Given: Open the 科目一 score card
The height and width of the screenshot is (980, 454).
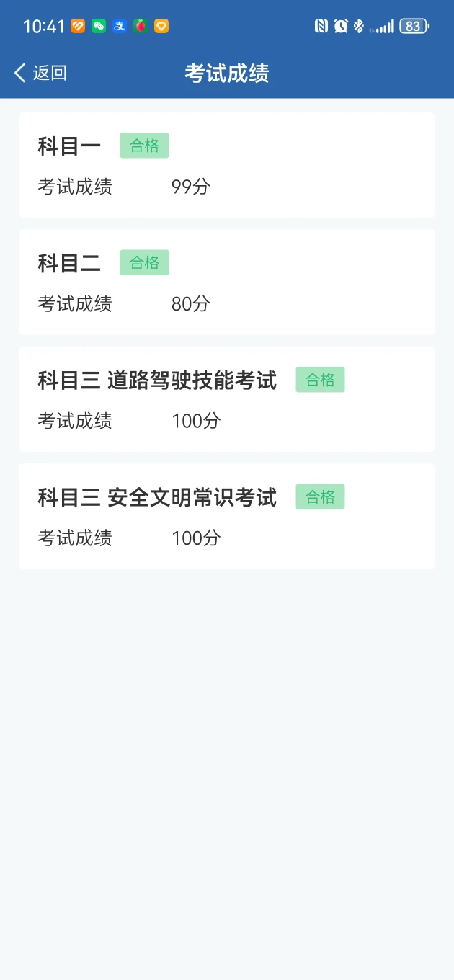Looking at the screenshot, I should point(226,165).
